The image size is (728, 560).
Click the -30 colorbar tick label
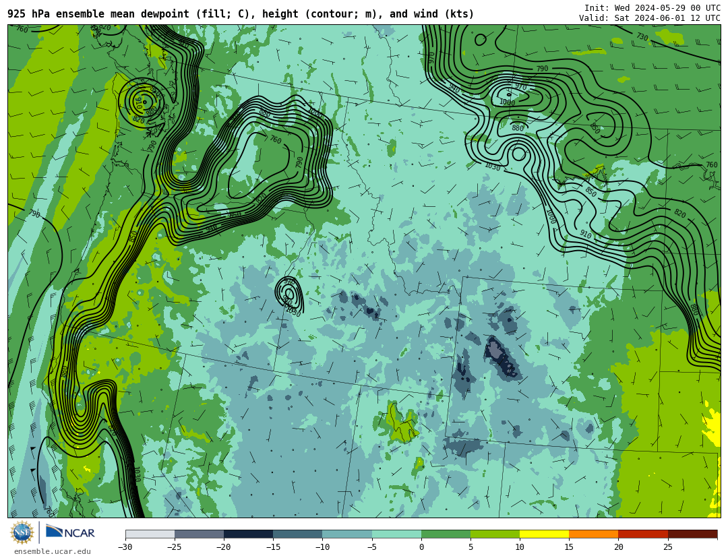(125, 547)
